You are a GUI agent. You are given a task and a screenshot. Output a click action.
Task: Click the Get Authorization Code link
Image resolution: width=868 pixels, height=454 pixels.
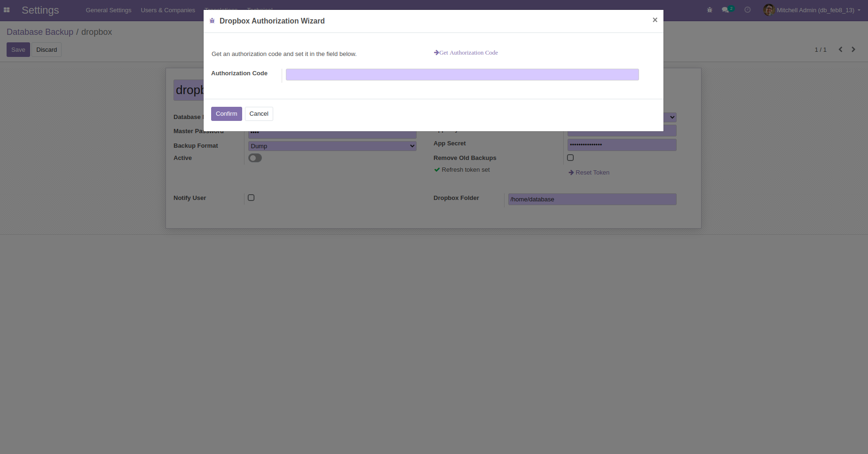466,53
